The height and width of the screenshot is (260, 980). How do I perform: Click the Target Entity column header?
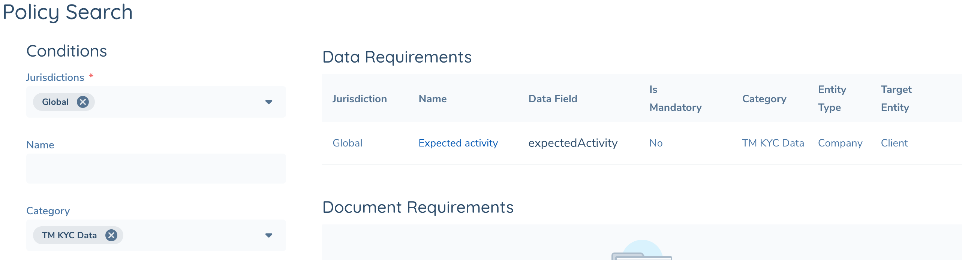(x=896, y=99)
